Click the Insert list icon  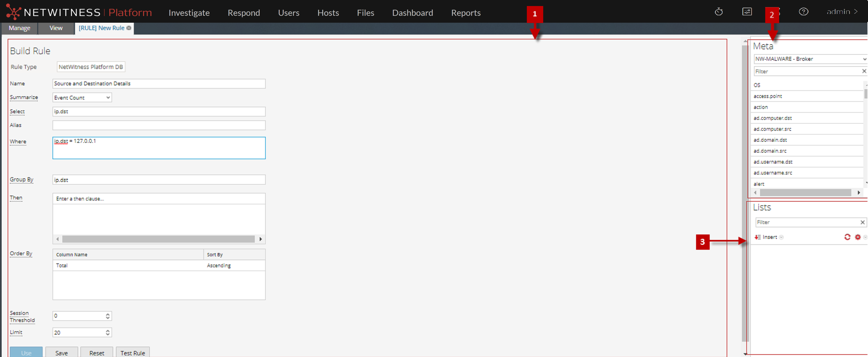[758, 237]
